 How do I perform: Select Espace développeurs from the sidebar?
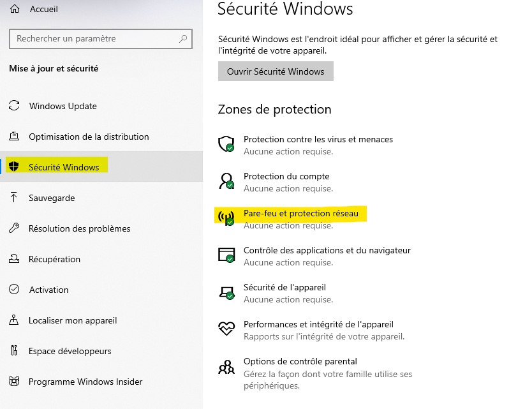click(x=70, y=351)
